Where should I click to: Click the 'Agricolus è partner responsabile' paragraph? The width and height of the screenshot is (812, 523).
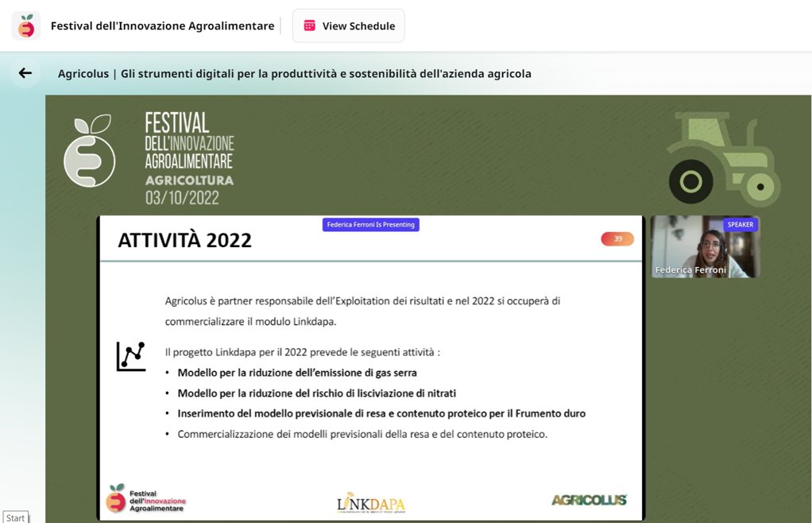(x=362, y=312)
